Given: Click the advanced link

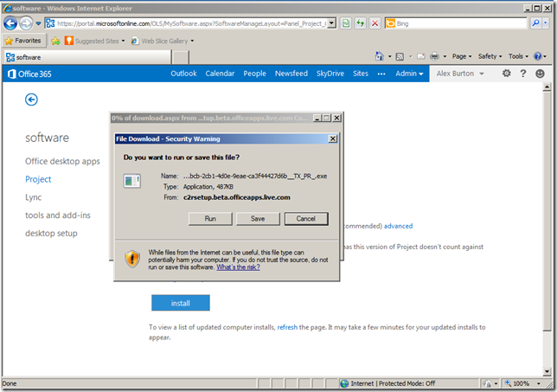Looking at the screenshot, I should (x=398, y=226).
